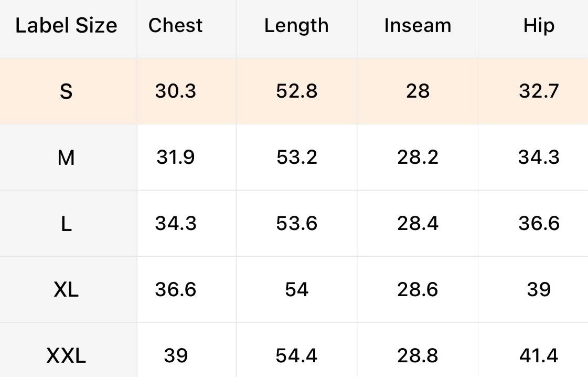Click the 54 length value for XL
Screen dimensions: 588x377
click(296, 289)
